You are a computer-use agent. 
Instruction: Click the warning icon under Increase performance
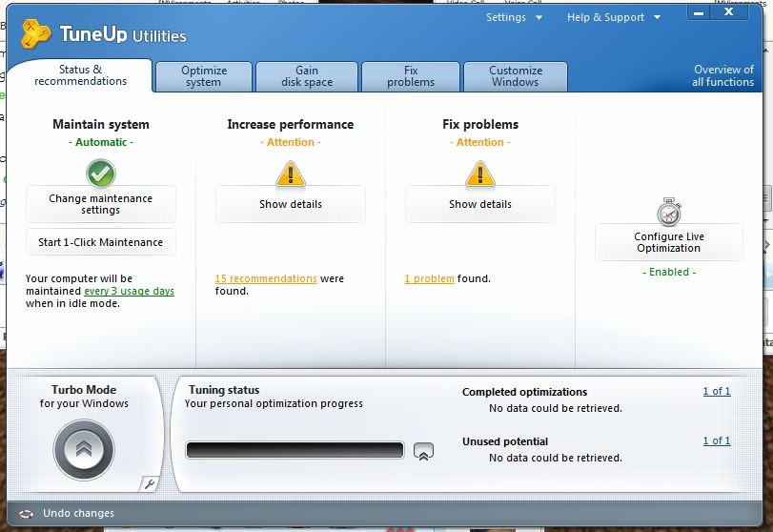pyautogui.click(x=291, y=174)
